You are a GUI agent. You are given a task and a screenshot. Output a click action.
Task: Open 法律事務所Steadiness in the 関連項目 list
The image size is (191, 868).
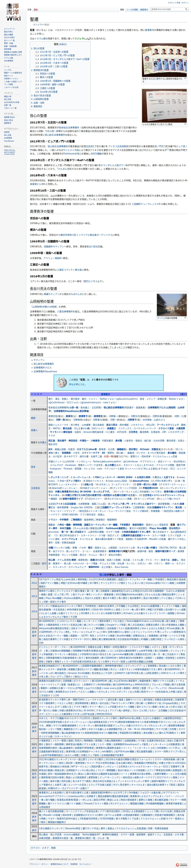coord(45,371)
